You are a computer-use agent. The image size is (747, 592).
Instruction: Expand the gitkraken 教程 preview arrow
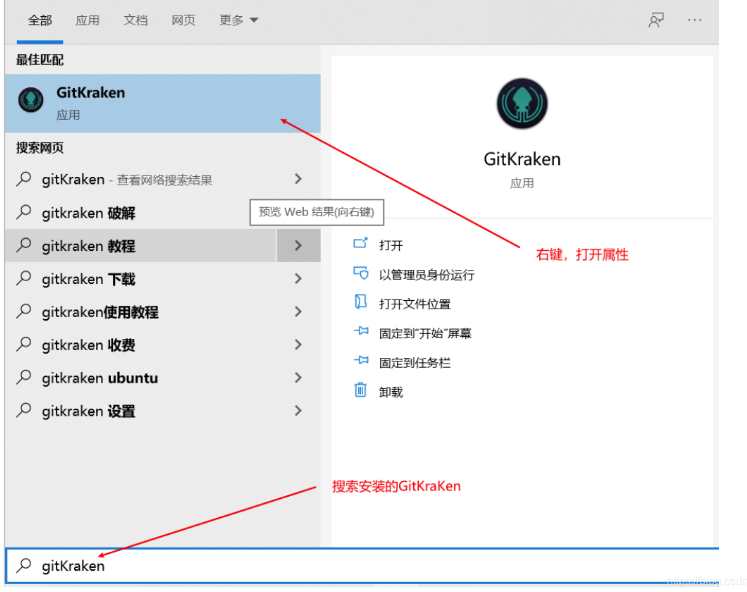tap(298, 245)
